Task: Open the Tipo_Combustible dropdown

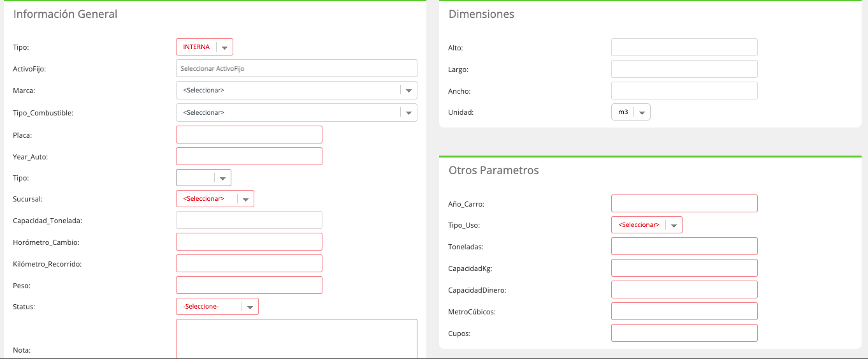Action: click(x=296, y=112)
